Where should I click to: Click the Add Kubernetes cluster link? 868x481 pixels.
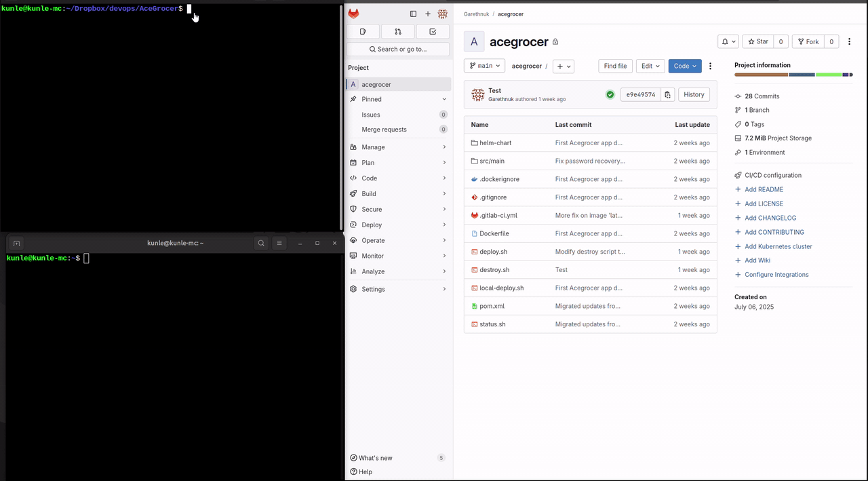[x=778, y=247]
